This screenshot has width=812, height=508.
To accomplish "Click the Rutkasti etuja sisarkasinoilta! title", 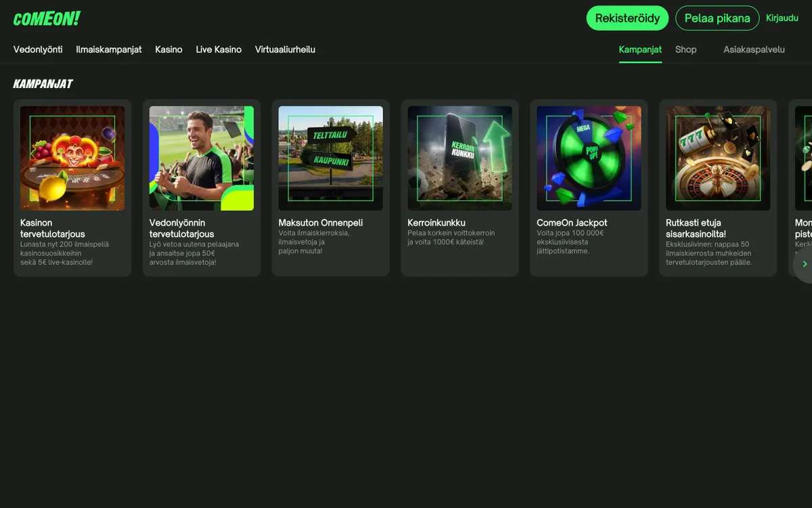I will 696,228.
